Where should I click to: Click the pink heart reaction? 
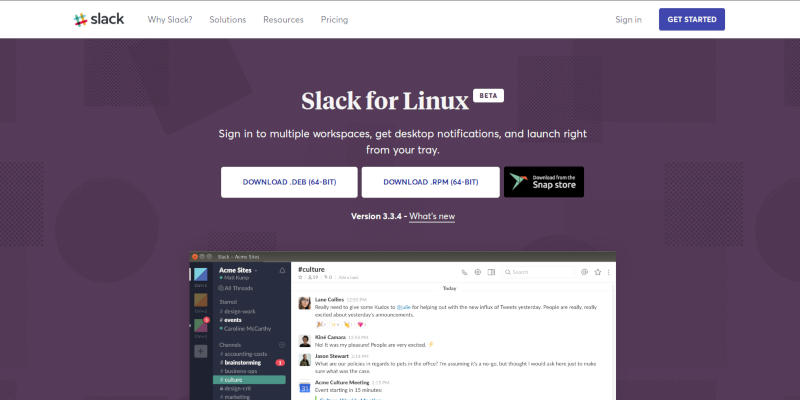coord(361,324)
